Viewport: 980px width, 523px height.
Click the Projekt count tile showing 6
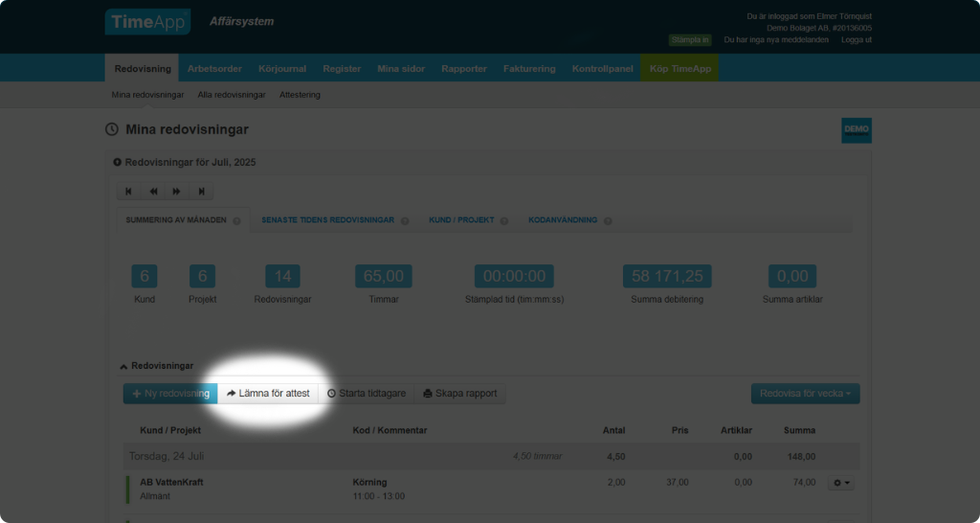(x=203, y=276)
